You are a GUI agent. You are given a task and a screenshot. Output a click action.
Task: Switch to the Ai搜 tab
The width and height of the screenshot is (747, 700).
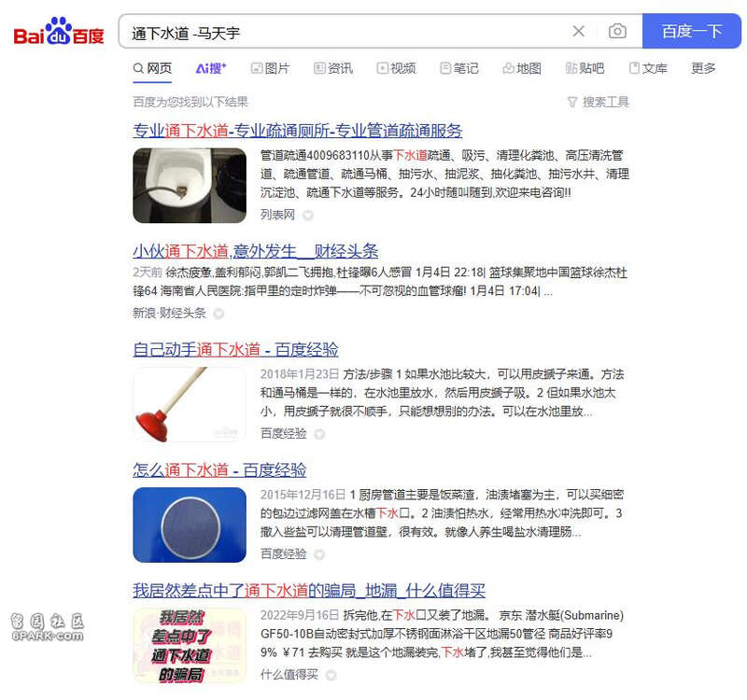point(211,68)
